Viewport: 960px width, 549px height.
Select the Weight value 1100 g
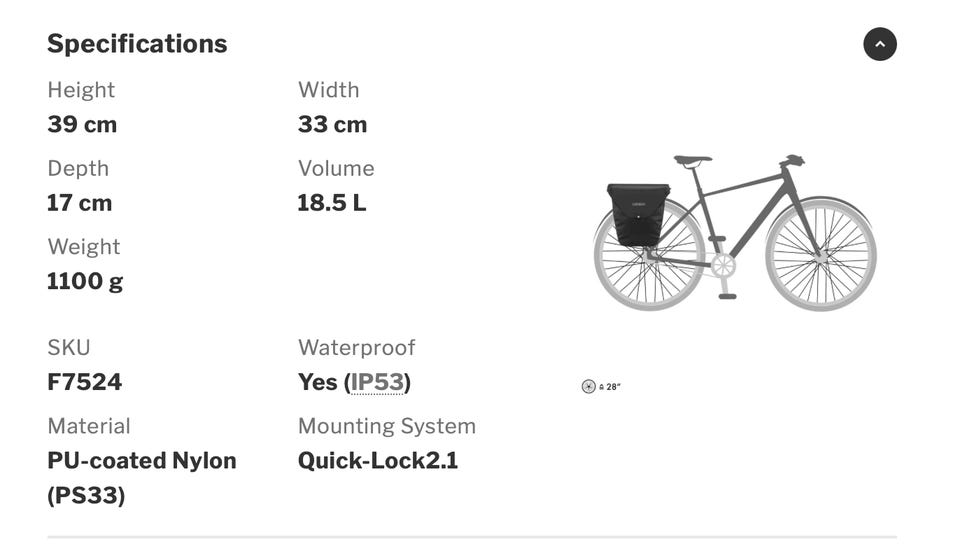[x=85, y=281]
